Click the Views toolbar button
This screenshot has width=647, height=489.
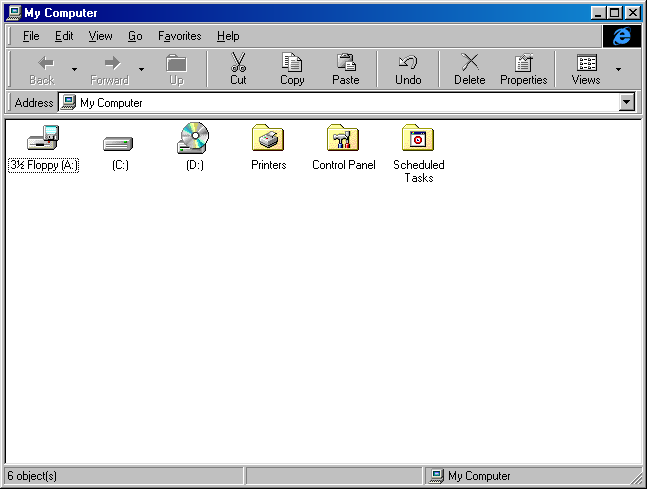(x=586, y=69)
